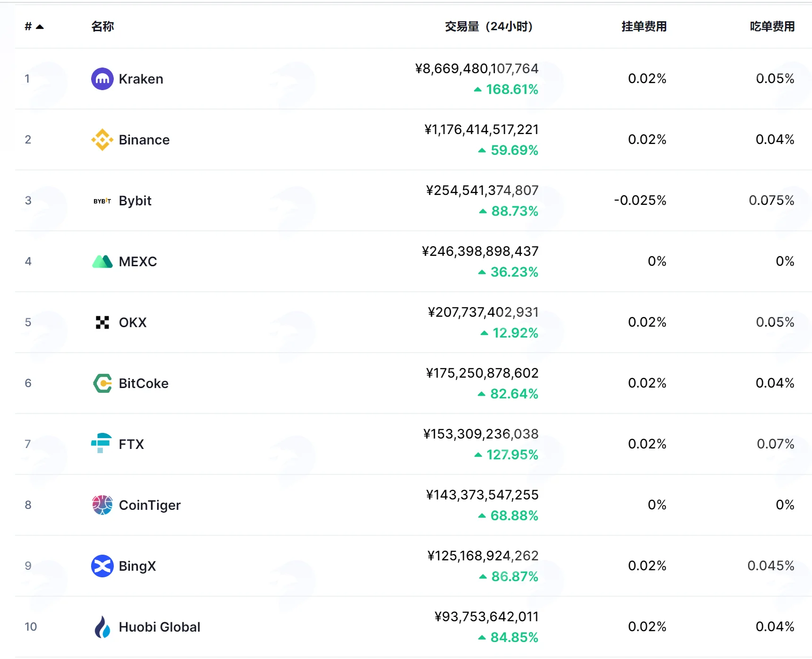812x659 pixels.
Task: Select Binance trading volume value
Action: point(482,129)
